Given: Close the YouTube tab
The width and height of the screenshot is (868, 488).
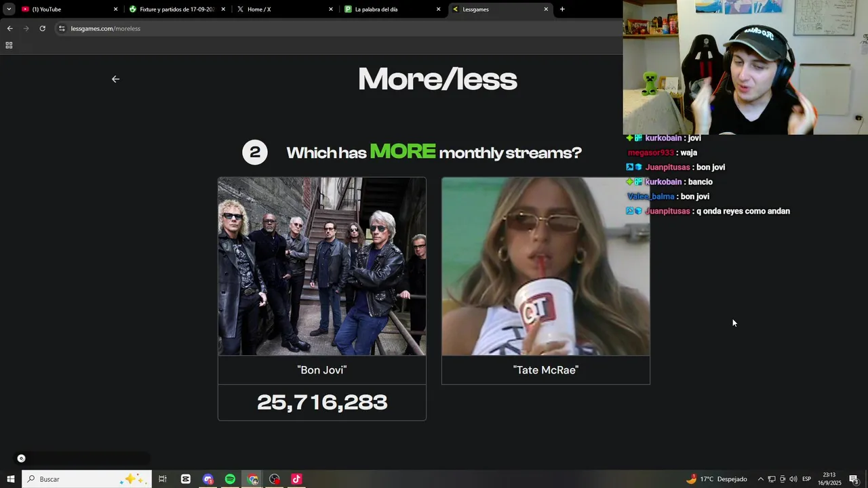Looking at the screenshot, I should (115, 9).
